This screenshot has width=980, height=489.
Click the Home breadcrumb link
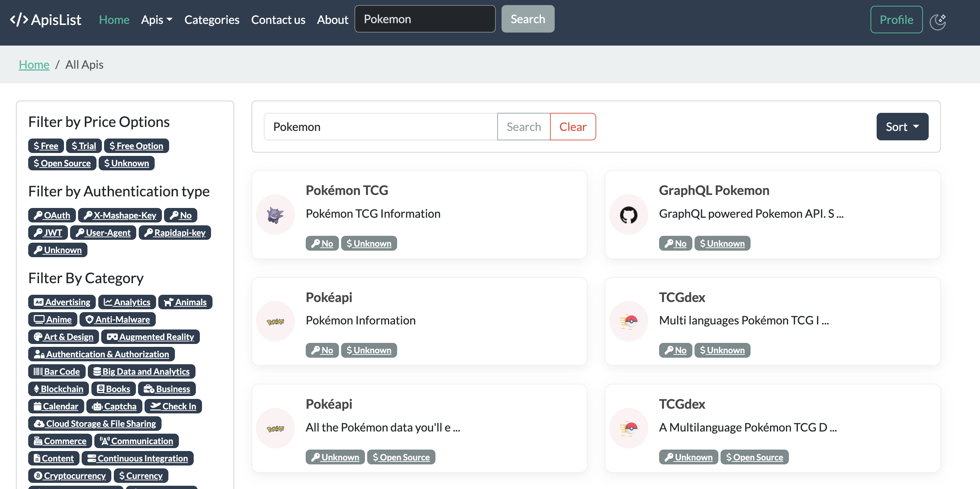point(34,64)
